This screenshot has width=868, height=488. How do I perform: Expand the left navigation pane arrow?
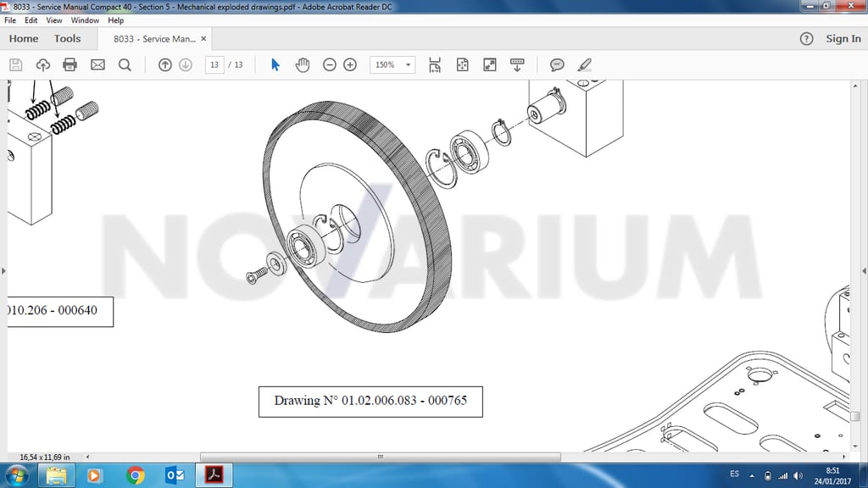[3, 271]
